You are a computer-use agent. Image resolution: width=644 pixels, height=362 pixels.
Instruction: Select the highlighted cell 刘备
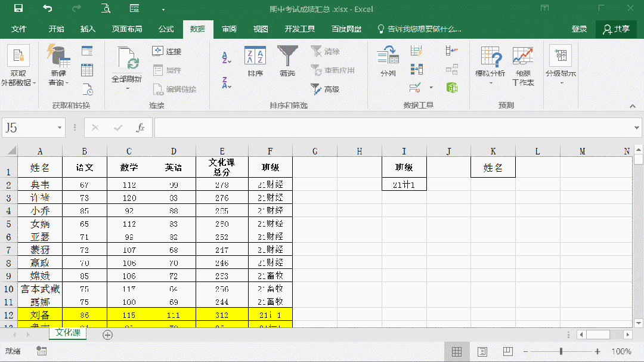coord(40,315)
